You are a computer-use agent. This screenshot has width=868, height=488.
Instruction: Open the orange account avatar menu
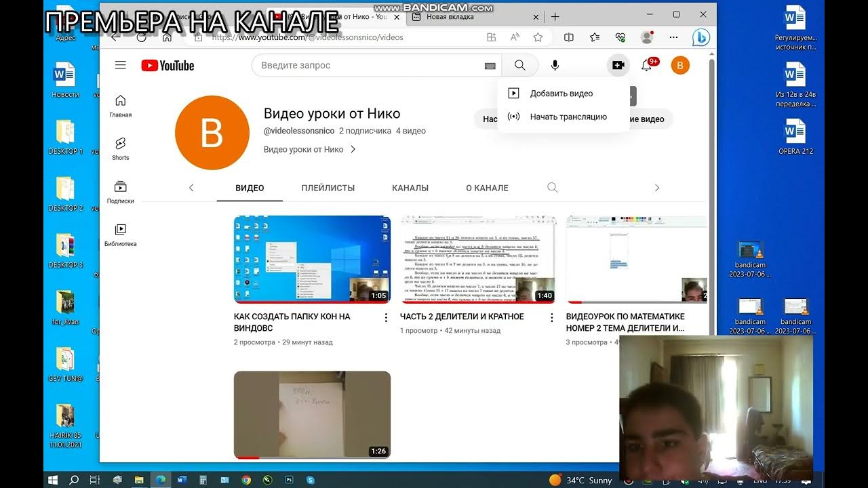680,65
